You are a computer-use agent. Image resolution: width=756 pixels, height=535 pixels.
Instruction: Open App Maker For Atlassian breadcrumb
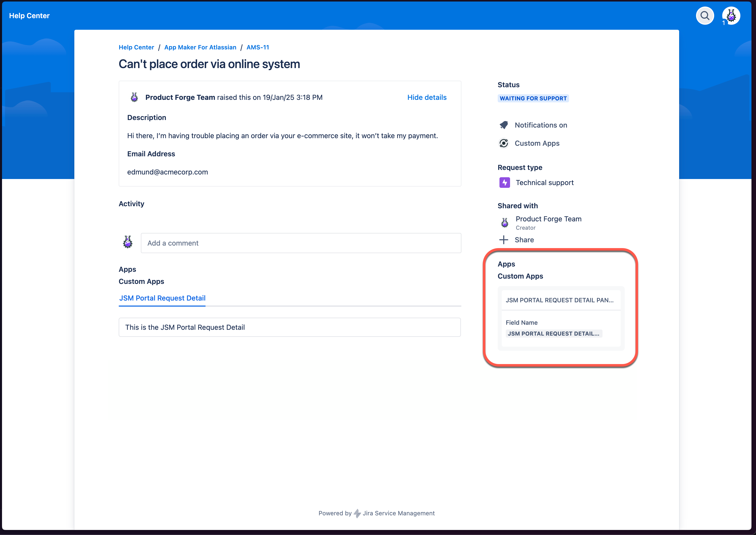tap(200, 47)
